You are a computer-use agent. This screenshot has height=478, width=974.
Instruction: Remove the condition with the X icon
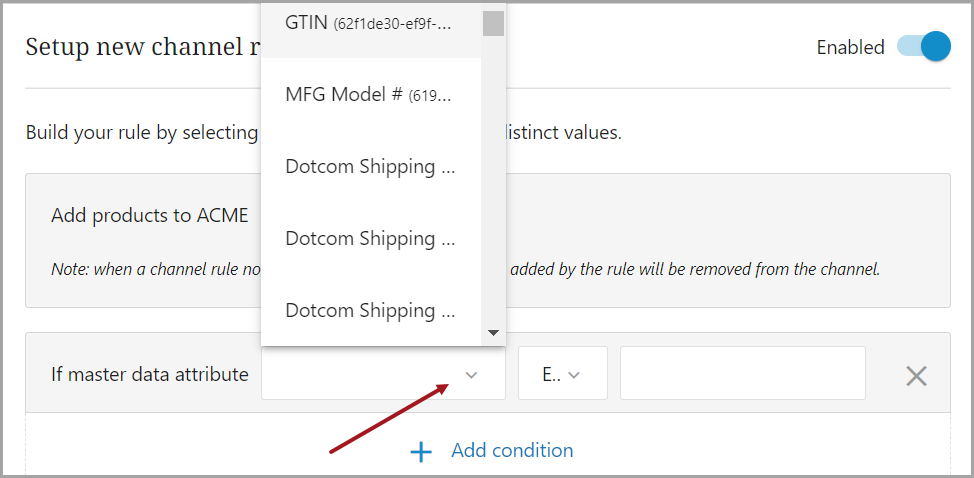point(916,376)
